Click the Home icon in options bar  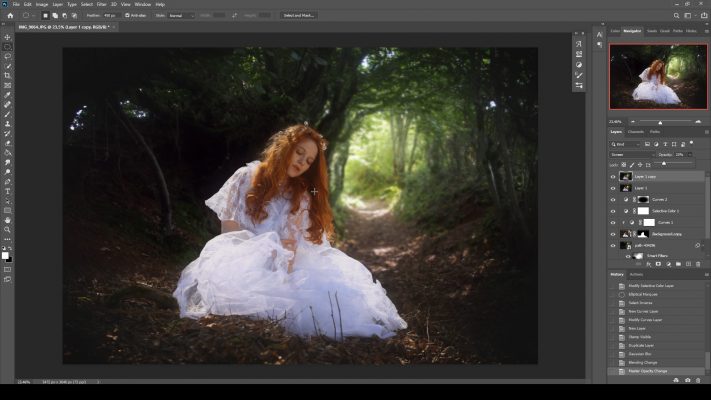click(x=10, y=16)
